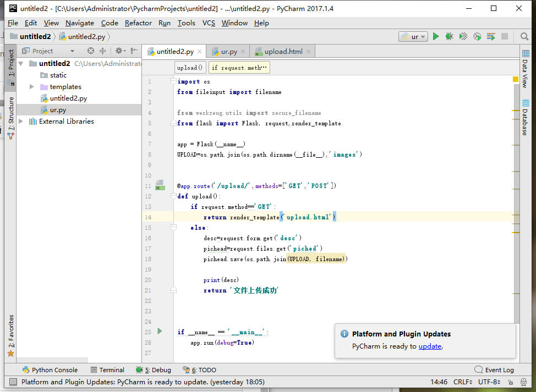Switch to the upload.html tab

[x=283, y=52]
